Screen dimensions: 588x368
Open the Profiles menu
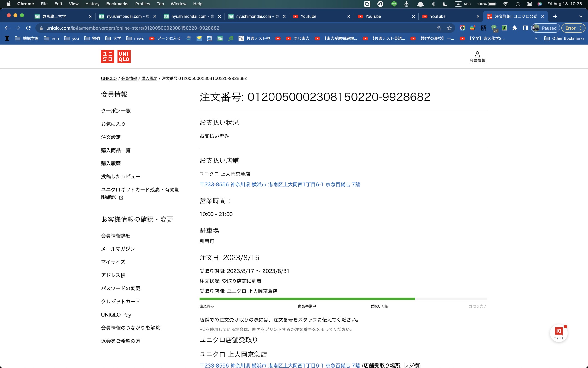coord(143,4)
